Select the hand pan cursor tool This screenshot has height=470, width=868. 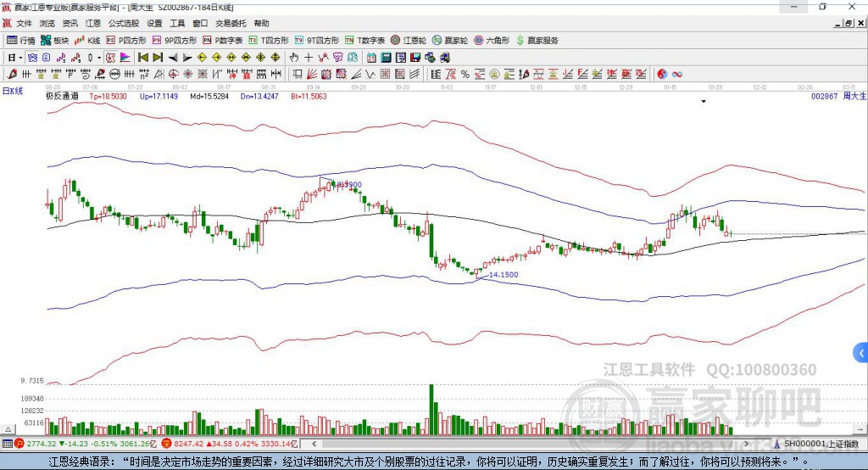(x=294, y=58)
